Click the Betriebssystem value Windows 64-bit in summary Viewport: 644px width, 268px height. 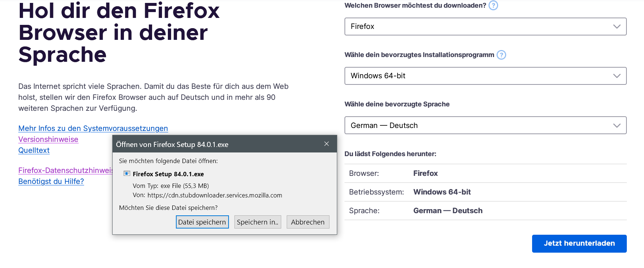(442, 192)
